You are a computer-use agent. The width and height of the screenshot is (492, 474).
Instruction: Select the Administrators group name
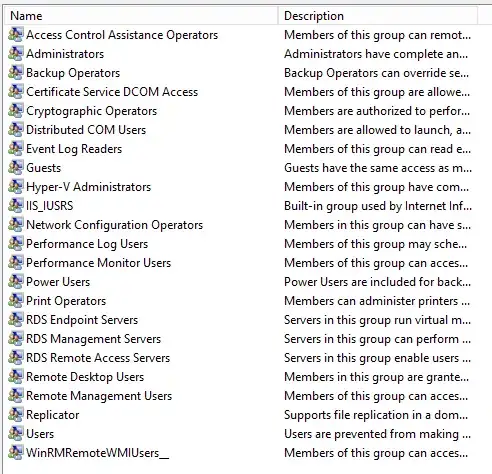65,54
